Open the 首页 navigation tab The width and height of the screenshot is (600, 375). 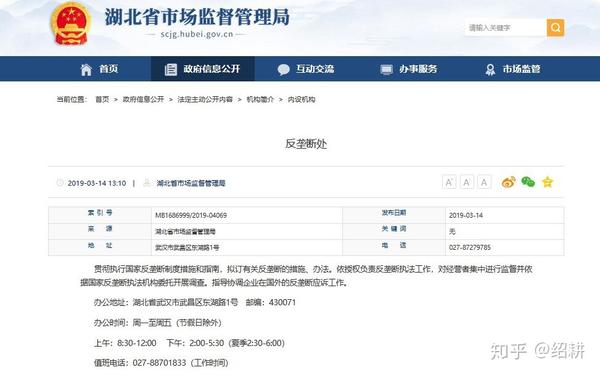pos(99,69)
